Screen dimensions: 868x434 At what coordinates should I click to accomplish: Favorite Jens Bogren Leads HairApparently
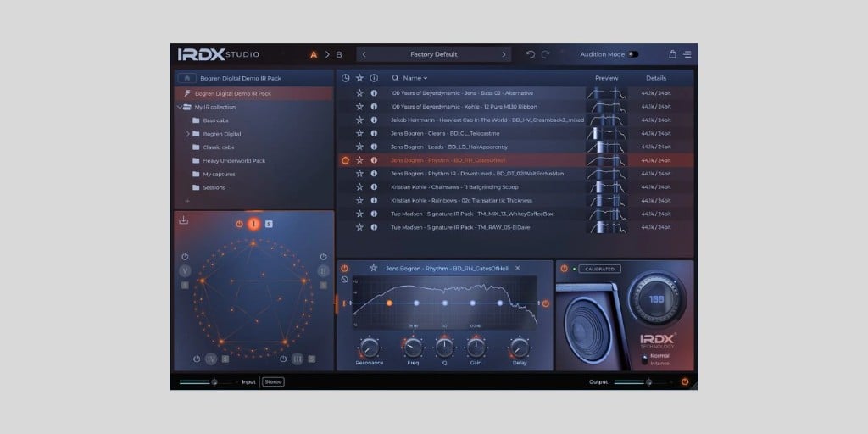pyautogui.click(x=359, y=147)
